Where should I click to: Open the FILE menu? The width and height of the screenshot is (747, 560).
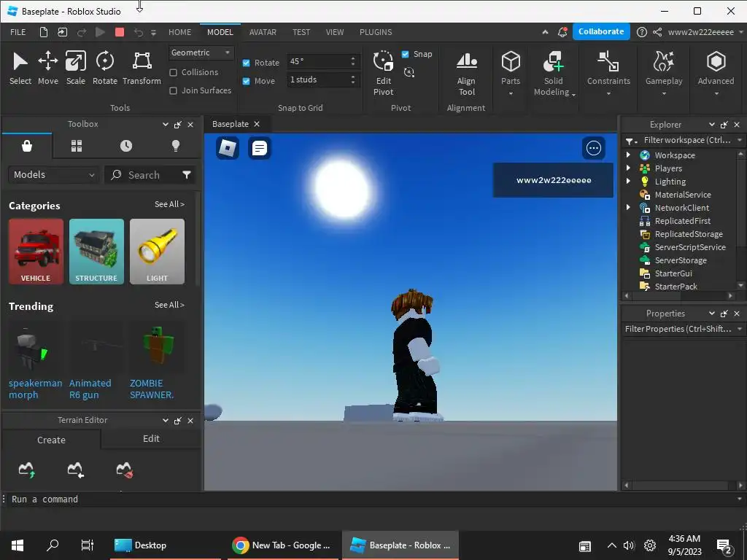(18, 32)
